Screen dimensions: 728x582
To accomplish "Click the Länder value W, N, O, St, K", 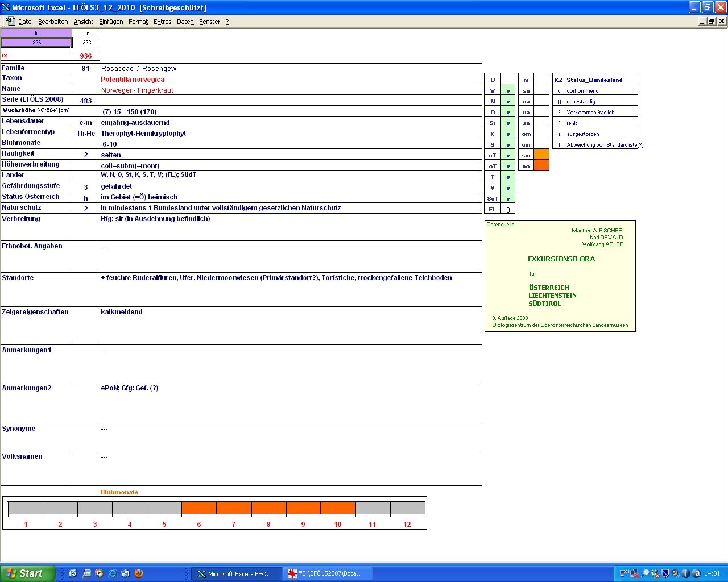I will [x=148, y=175].
